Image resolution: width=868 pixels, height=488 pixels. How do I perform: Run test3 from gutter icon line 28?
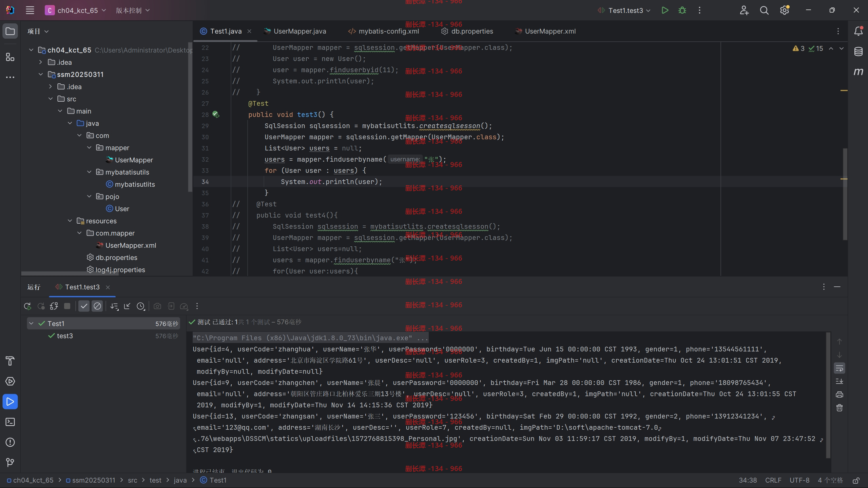(216, 115)
